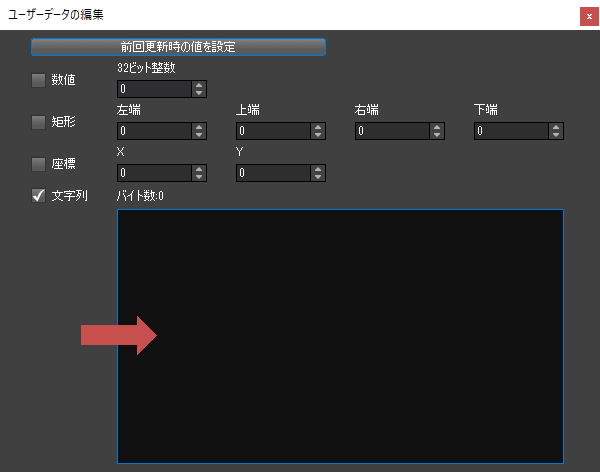This screenshot has width=600, height=472.
Task: Decrease the 右端 value with down arrow
Action: pyautogui.click(x=437, y=135)
